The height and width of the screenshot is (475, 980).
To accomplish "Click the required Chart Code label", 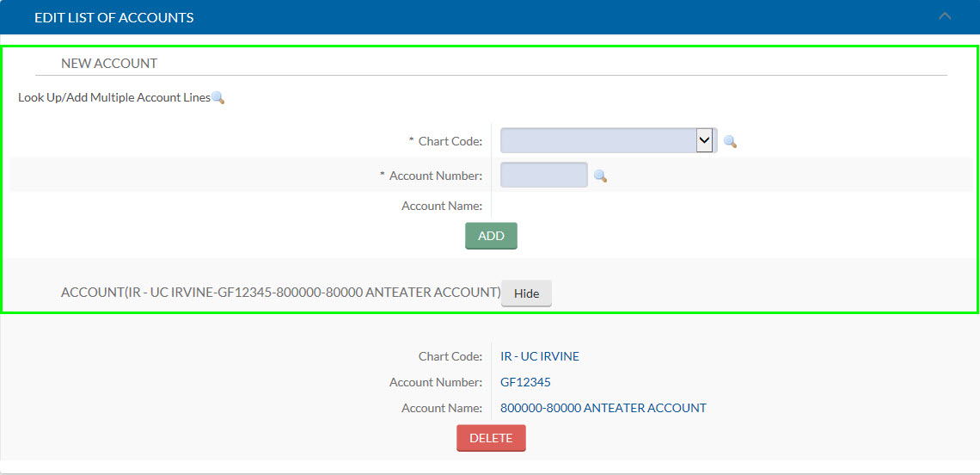I will pos(445,141).
